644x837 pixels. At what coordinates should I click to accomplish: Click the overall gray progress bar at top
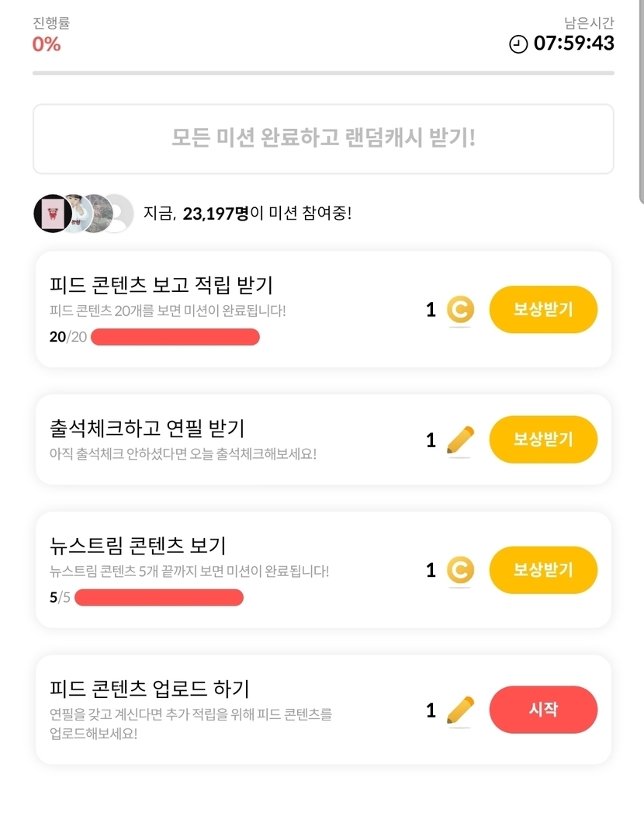click(323, 74)
